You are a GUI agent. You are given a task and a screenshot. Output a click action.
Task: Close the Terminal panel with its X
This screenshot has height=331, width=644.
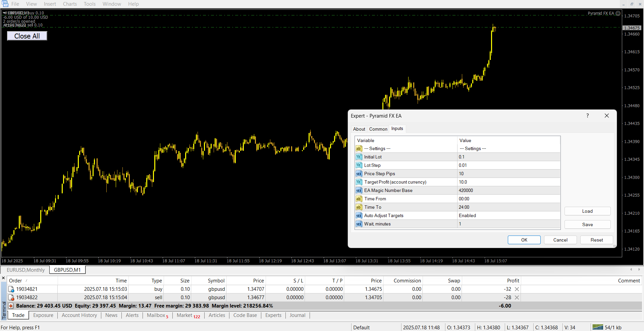[3, 278]
